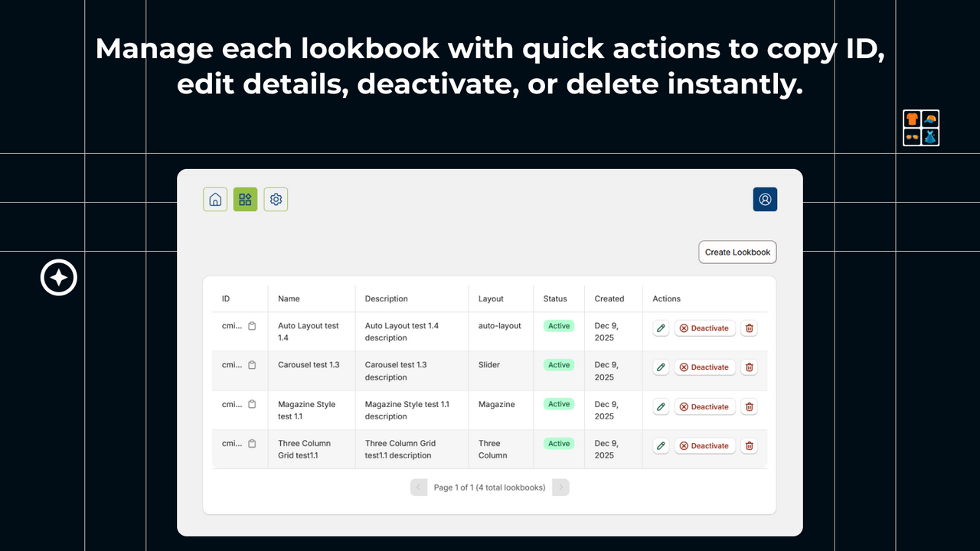Edit Auto Layout test 1.4 lookbook
This screenshot has height=551, width=980.
point(661,328)
